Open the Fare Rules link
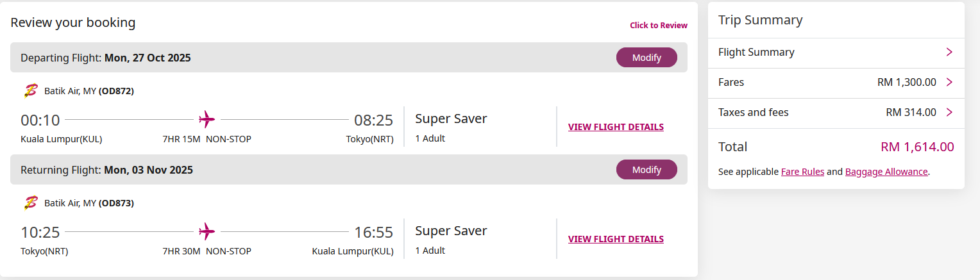 pyautogui.click(x=802, y=172)
